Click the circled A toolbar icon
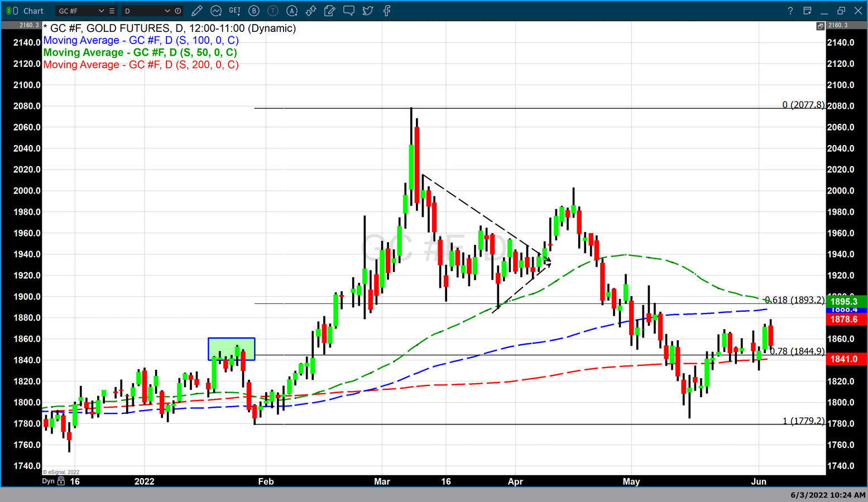 coord(292,11)
